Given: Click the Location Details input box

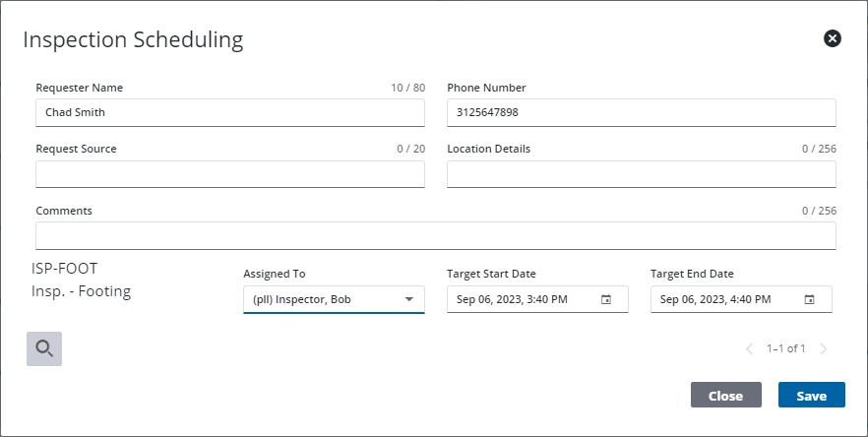Looking at the screenshot, I should [x=641, y=174].
